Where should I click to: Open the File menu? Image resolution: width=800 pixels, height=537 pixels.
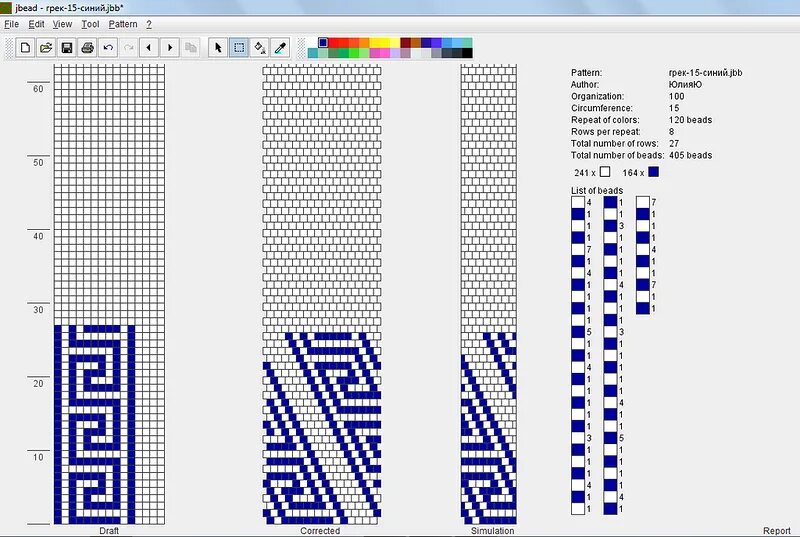[11, 24]
